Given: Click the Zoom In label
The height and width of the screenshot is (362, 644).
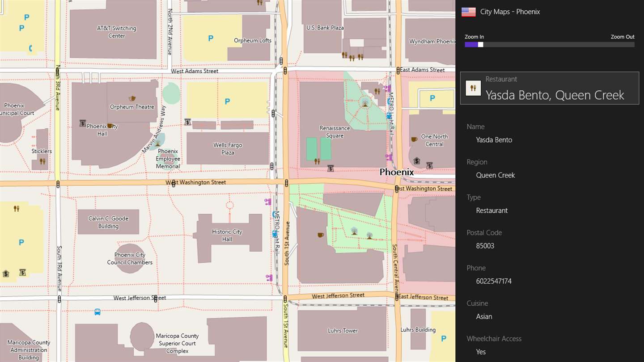Looking at the screenshot, I should tap(474, 37).
